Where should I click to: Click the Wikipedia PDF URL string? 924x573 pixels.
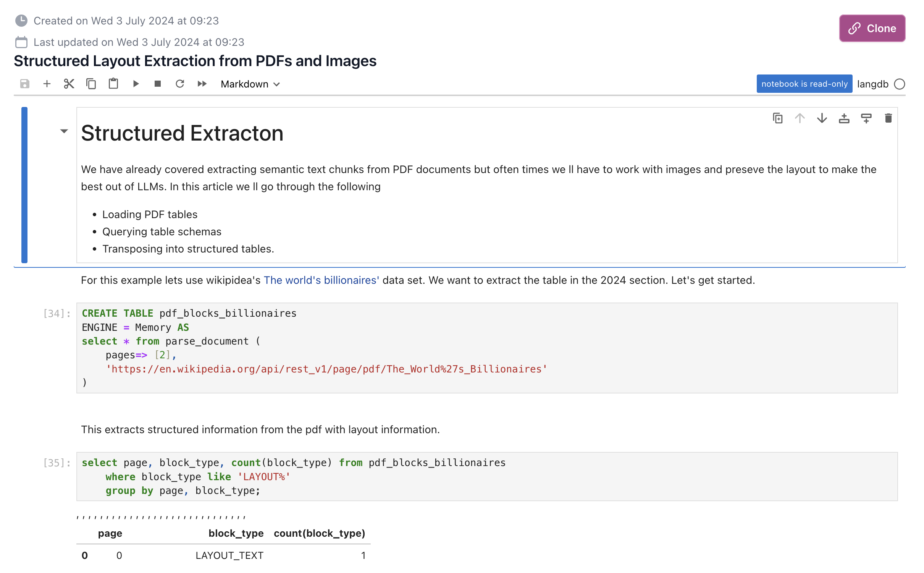pyautogui.click(x=326, y=369)
